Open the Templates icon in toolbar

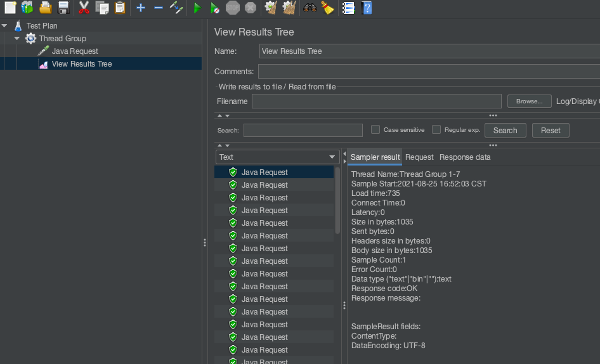coord(27,7)
